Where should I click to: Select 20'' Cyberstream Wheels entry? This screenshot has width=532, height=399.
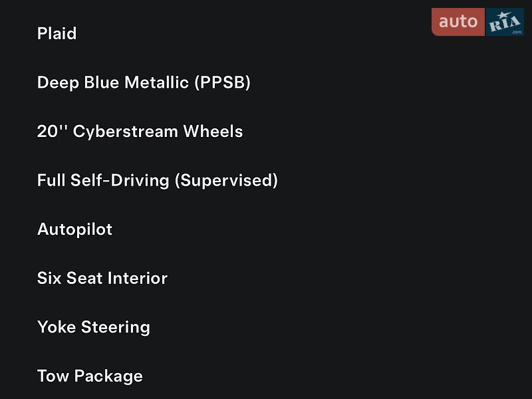(140, 131)
